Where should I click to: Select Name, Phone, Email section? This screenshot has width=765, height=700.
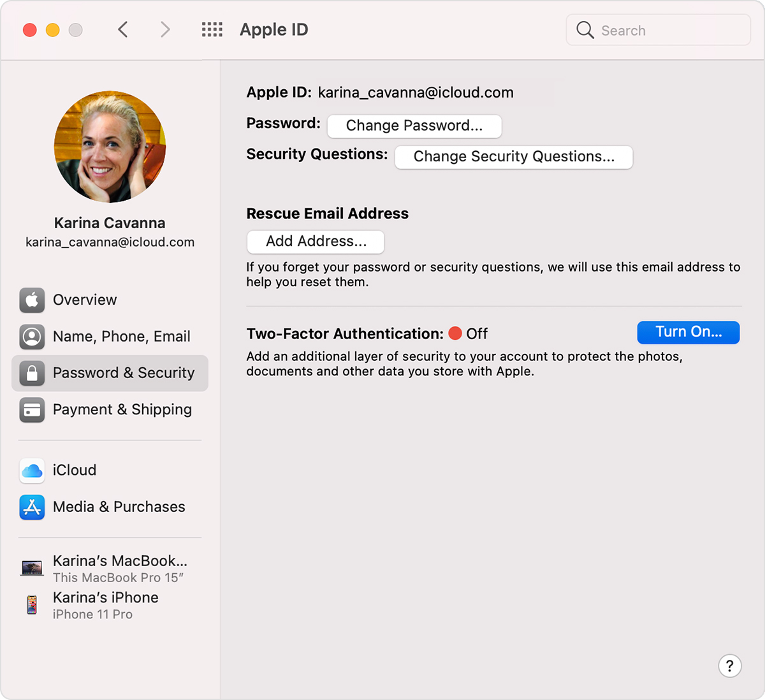(110, 337)
